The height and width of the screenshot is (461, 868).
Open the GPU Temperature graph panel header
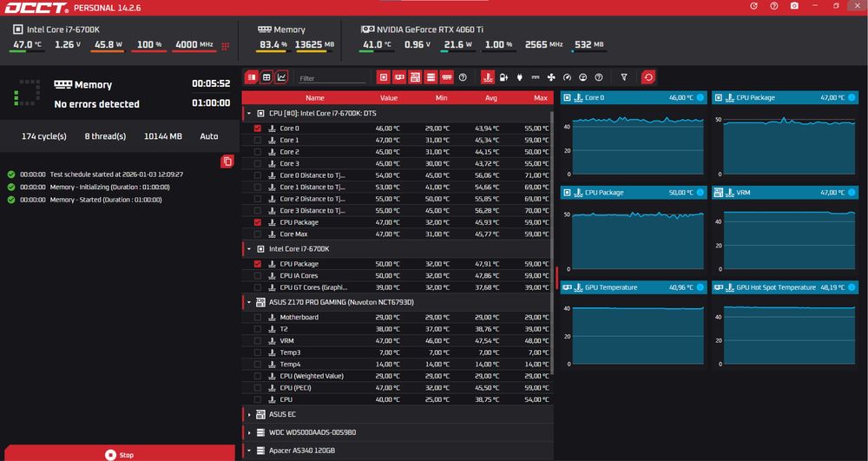(x=634, y=287)
